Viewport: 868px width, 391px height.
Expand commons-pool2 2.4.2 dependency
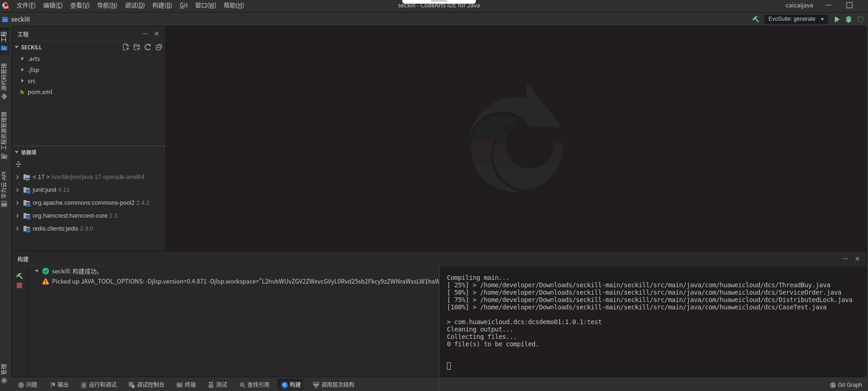18,203
